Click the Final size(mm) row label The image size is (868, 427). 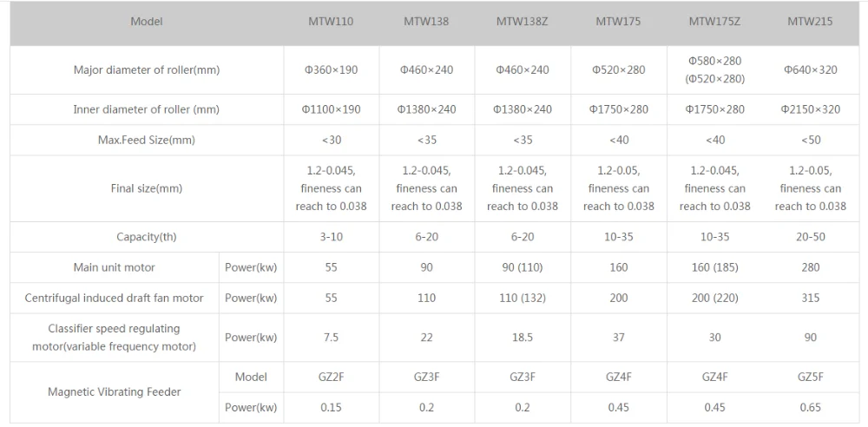pyautogui.click(x=147, y=188)
